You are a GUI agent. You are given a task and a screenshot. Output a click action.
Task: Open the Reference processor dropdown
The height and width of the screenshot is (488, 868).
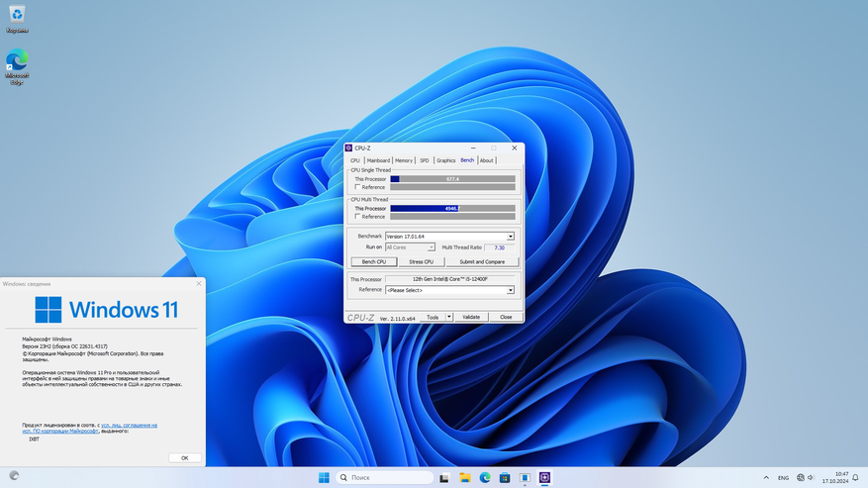511,290
